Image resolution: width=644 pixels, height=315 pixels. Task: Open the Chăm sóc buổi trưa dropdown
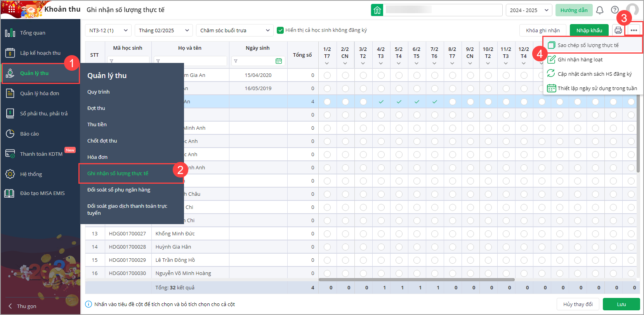click(235, 30)
